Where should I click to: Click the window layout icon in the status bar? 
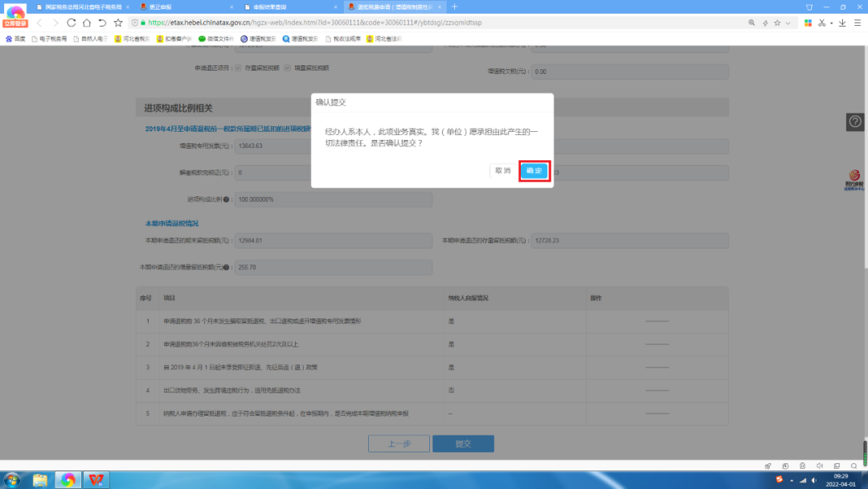pyautogui.click(x=837, y=466)
